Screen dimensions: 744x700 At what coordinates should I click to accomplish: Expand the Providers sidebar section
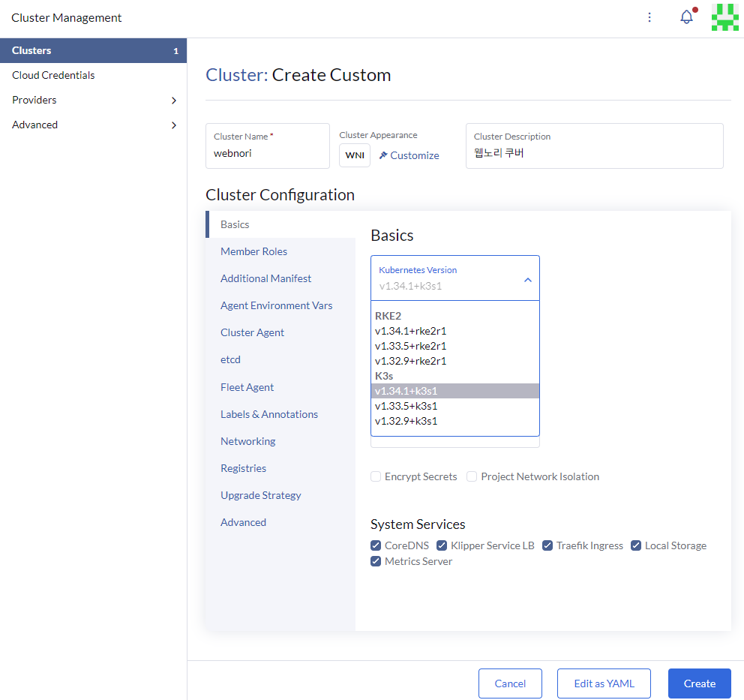coord(173,101)
